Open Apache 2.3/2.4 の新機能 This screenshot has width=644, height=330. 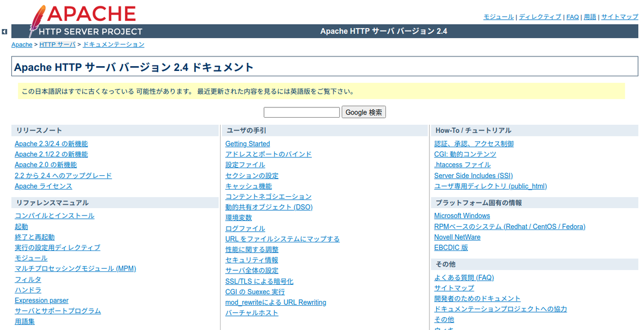click(x=52, y=144)
